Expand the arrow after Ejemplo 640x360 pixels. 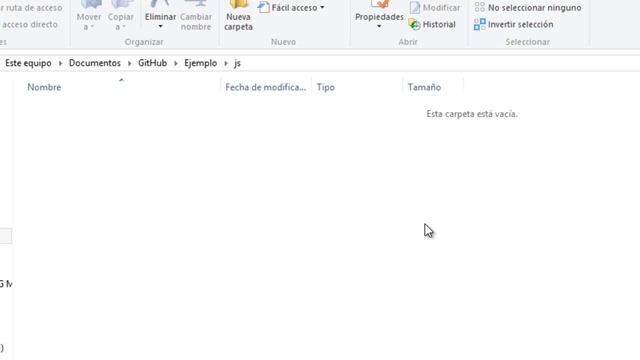pos(225,63)
